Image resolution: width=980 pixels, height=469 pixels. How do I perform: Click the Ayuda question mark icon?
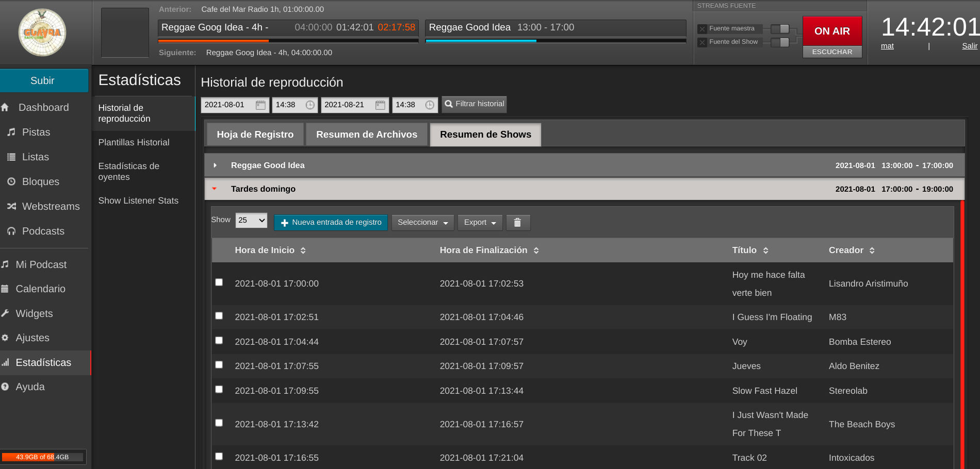(x=5, y=387)
